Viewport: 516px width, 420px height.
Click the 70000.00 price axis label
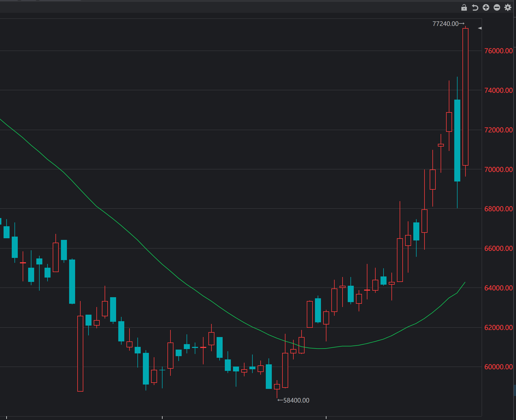pyautogui.click(x=499, y=169)
